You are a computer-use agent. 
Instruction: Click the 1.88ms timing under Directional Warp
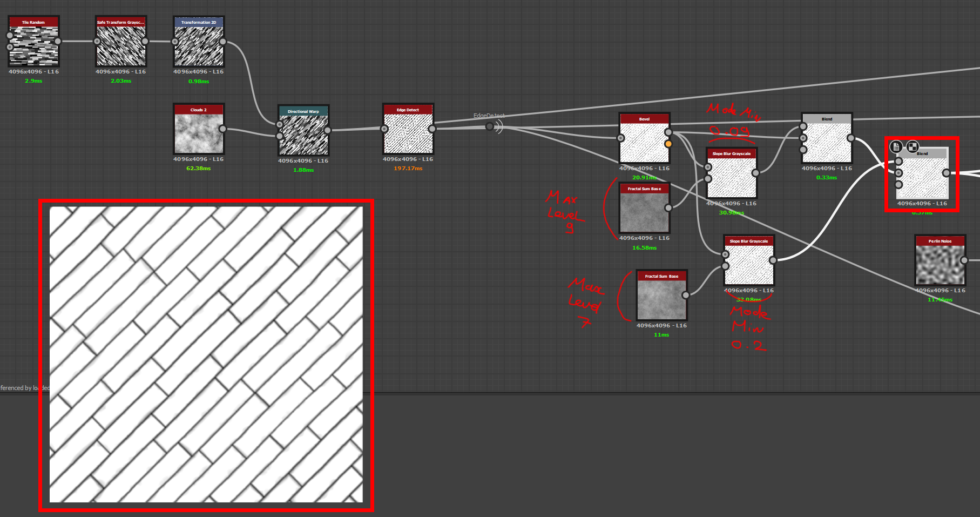pos(303,170)
